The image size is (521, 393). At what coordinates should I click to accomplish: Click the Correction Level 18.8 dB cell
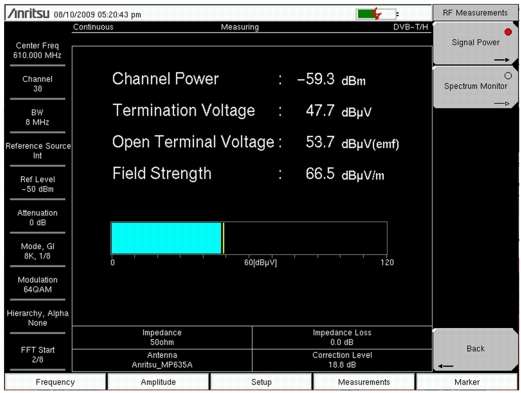342,360
